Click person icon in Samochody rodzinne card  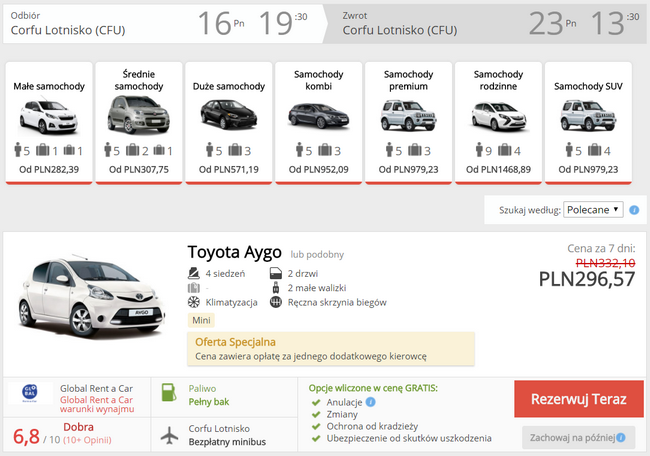click(x=479, y=149)
